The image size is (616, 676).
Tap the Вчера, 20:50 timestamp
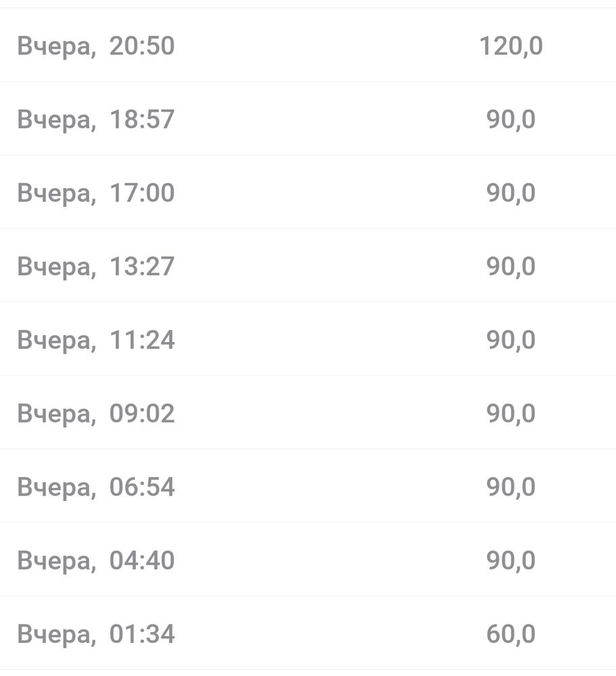pos(96,46)
